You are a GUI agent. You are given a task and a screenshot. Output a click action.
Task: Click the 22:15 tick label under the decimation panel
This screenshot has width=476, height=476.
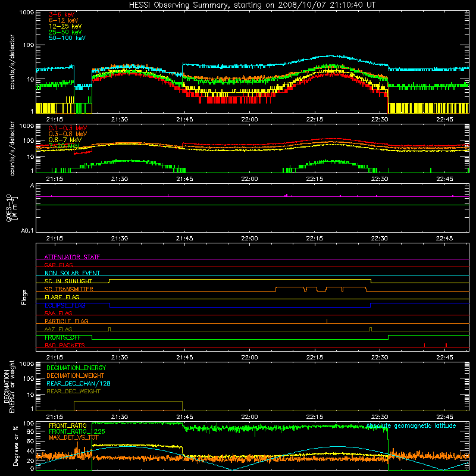[315, 417]
